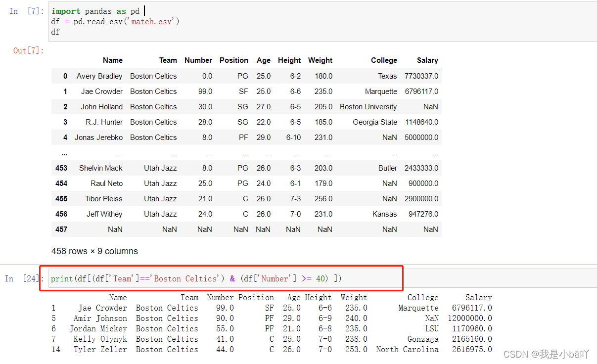Click the row index "457"

[x=61, y=229]
